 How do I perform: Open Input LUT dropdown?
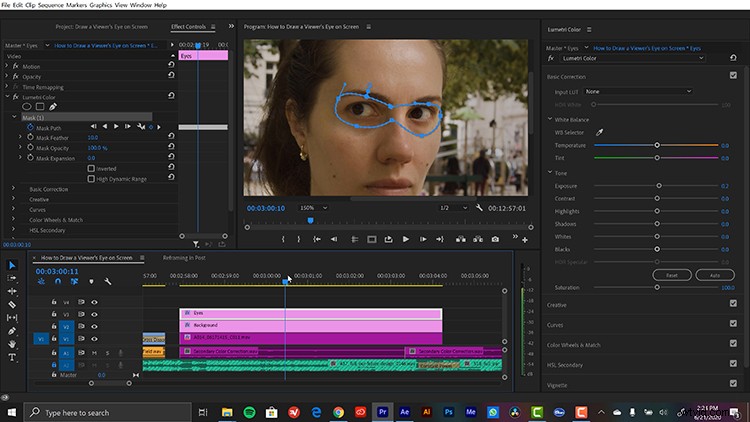[x=638, y=91]
